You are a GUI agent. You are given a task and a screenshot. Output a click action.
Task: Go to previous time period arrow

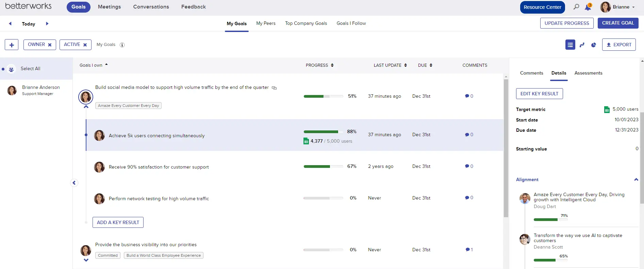coord(10,23)
